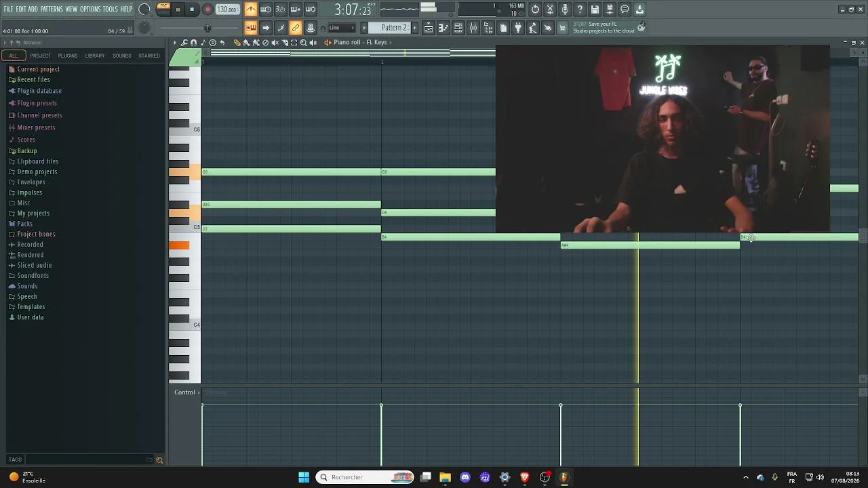Open the PATTERNS menu
This screenshot has height=488, width=868.
click(52, 9)
